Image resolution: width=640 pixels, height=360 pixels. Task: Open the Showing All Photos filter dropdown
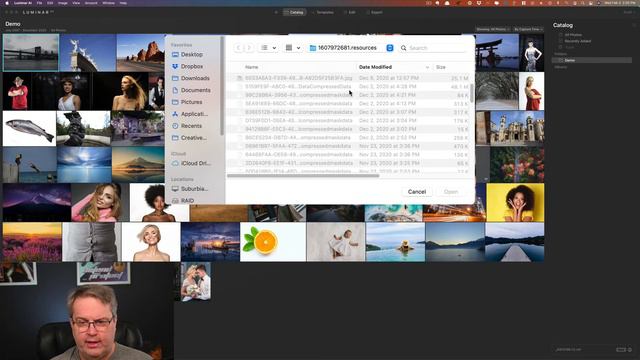coord(493,29)
